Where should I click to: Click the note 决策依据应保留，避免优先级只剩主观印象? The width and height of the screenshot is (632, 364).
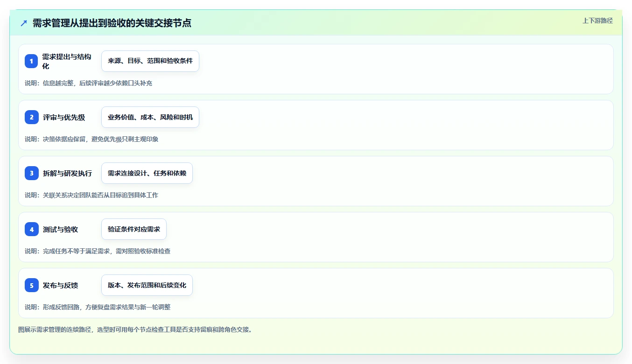tap(101, 139)
